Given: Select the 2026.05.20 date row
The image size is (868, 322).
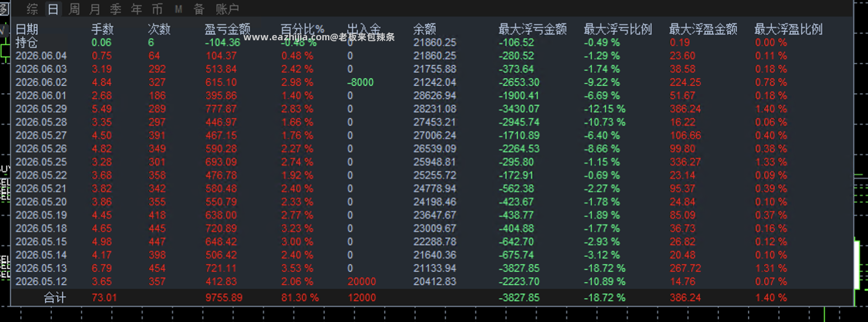Looking at the screenshot, I should click(x=41, y=202).
